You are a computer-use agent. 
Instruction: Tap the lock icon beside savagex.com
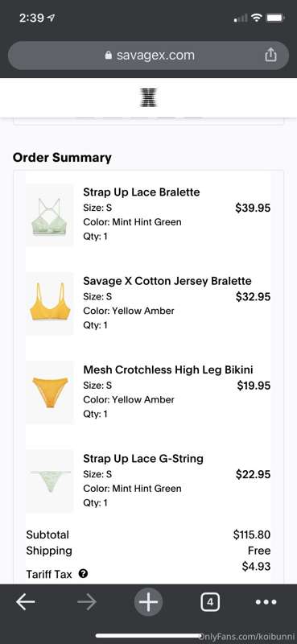[x=109, y=55]
